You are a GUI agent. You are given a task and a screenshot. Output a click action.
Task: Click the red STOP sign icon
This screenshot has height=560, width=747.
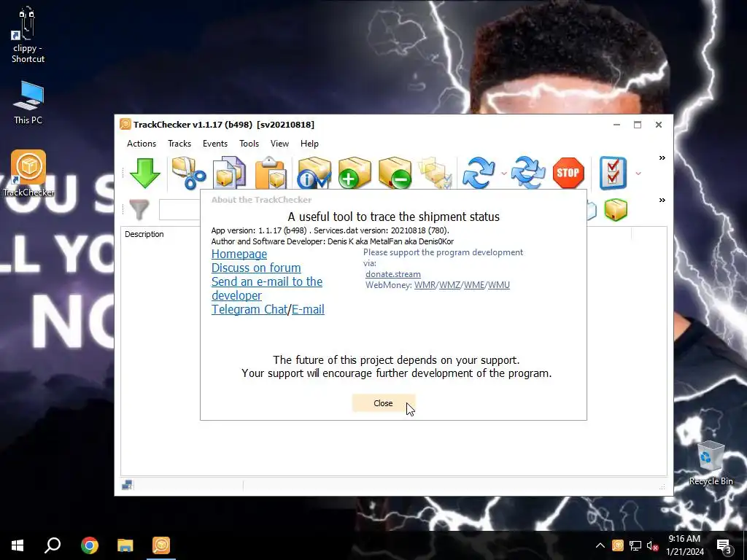click(568, 173)
